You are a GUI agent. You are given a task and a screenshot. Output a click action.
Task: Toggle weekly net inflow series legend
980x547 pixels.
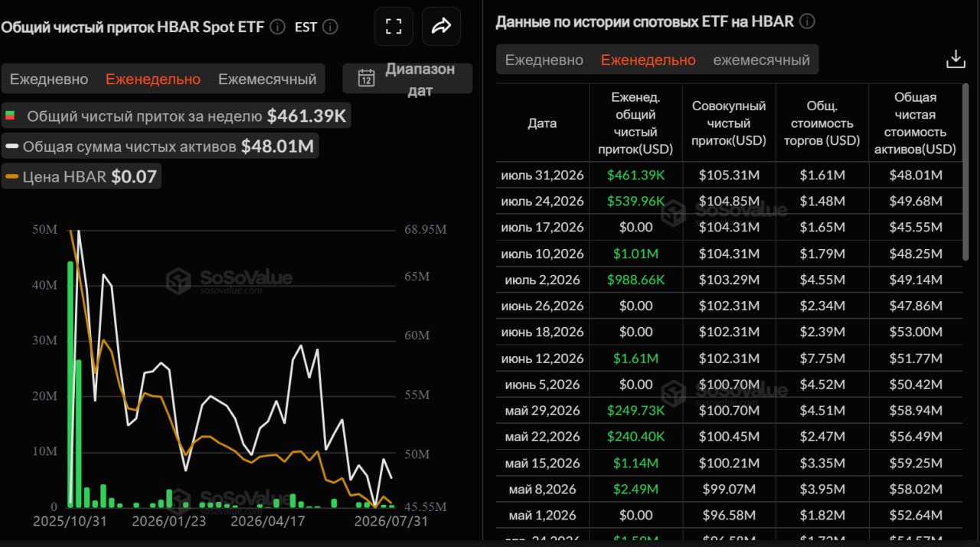pos(176,116)
